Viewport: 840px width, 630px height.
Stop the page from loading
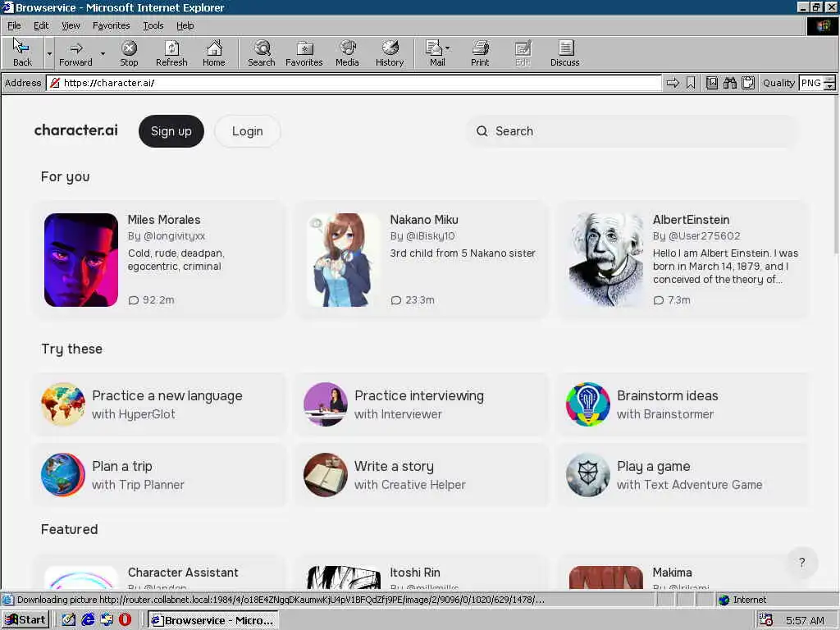[x=129, y=53]
